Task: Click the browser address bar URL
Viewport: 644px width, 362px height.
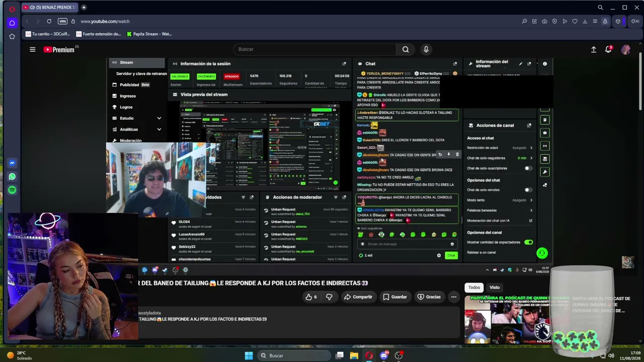Action: click(105, 21)
